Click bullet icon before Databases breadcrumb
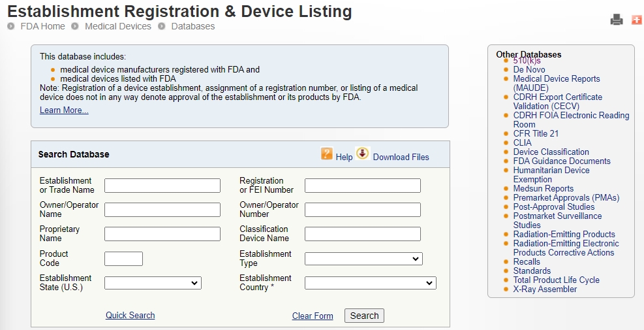 point(161,26)
